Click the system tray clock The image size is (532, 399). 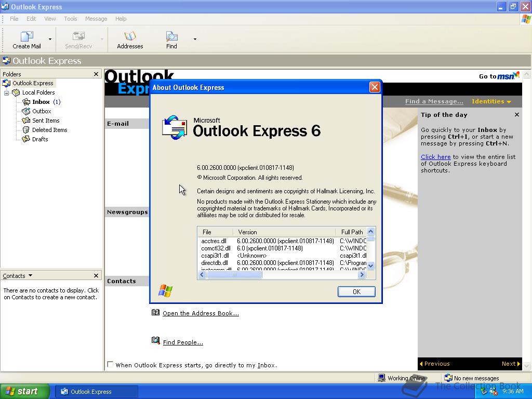pyautogui.click(x=513, y=392)
